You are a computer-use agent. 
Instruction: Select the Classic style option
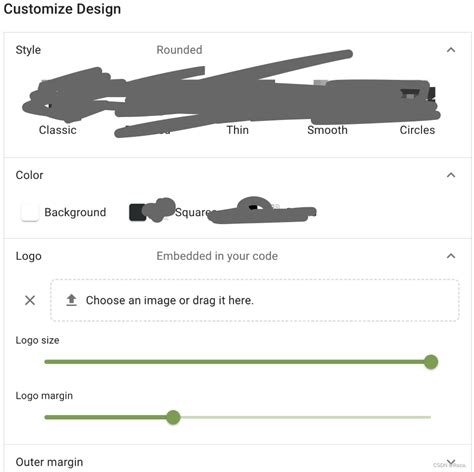pyautogui.click(x=58, y=130)
